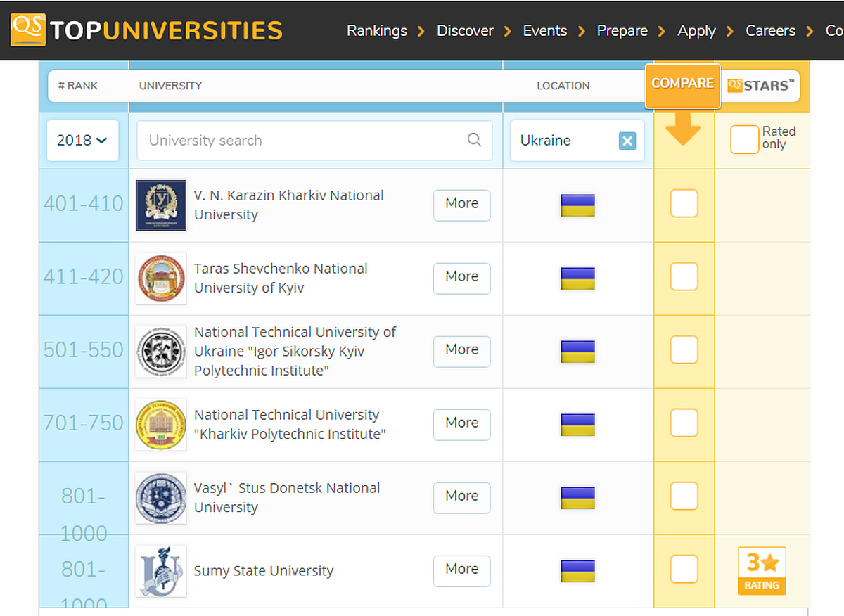Click Ukraine flag in Karazin Kharkiv row
Screen dimensions: 844x616
point(578,205)
